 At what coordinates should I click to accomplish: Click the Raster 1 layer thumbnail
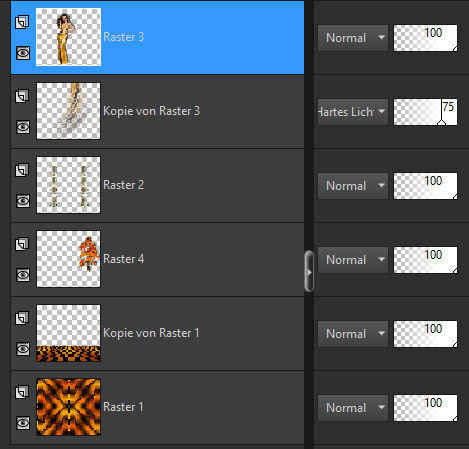68,407
